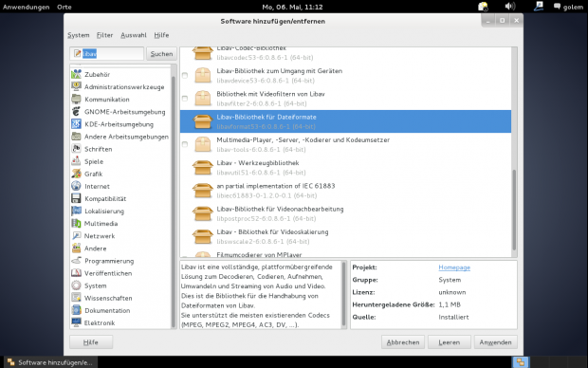The width and height of the screenshot is (588, 368).
Task: Open the Anwendungen menu in top panel
Action: point(26,7)
